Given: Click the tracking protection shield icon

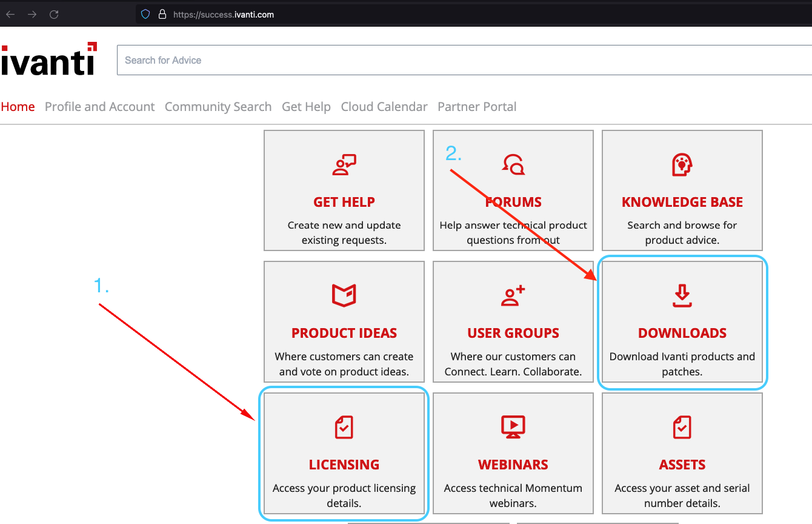Looking at the screenshot, I should click(145, 14).
